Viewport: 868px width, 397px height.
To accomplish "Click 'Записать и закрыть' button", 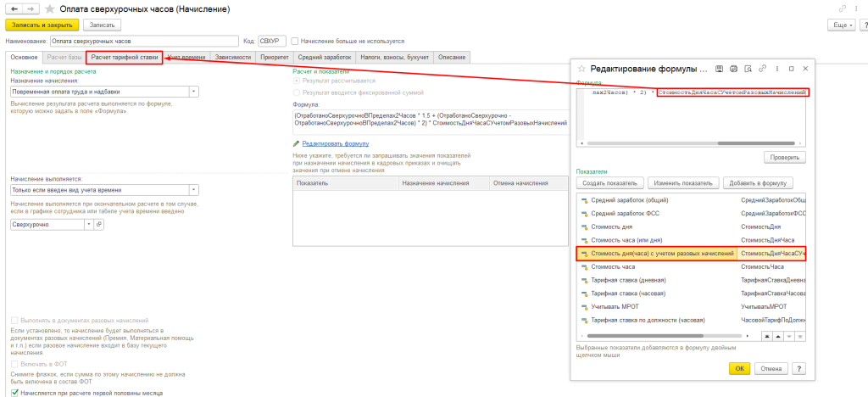I will [x=42, y=25].
